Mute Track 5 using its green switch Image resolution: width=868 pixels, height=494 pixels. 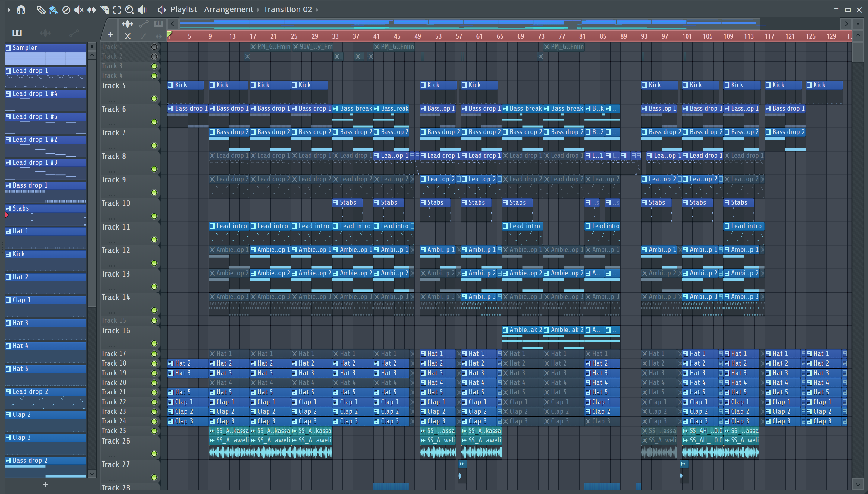tap(154, 98)
